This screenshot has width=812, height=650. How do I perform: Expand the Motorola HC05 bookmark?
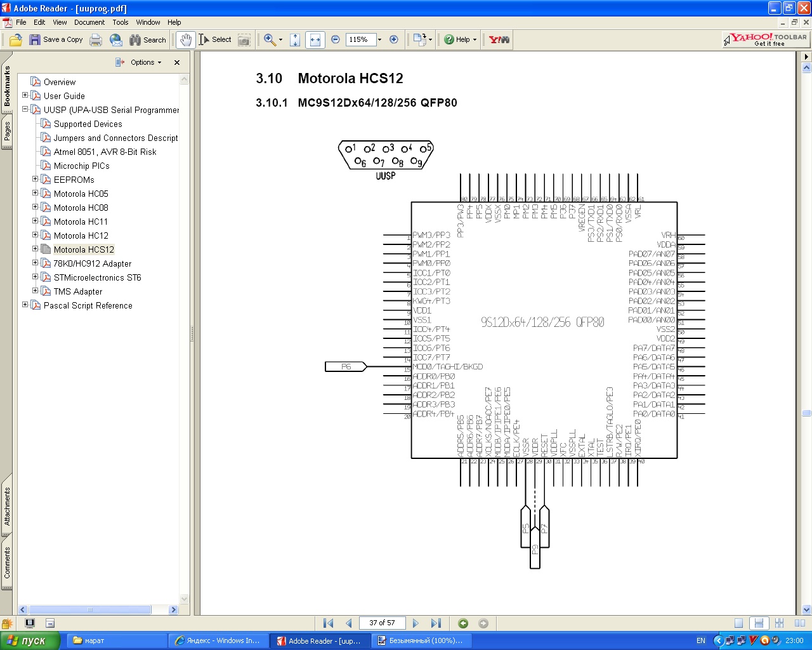36,193
